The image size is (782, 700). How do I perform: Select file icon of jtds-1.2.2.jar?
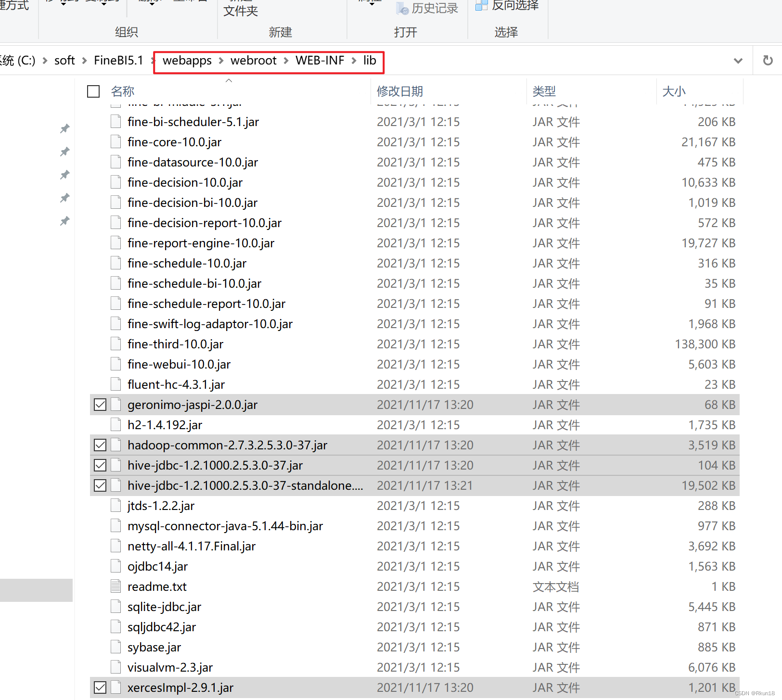(x=115, y=506)
